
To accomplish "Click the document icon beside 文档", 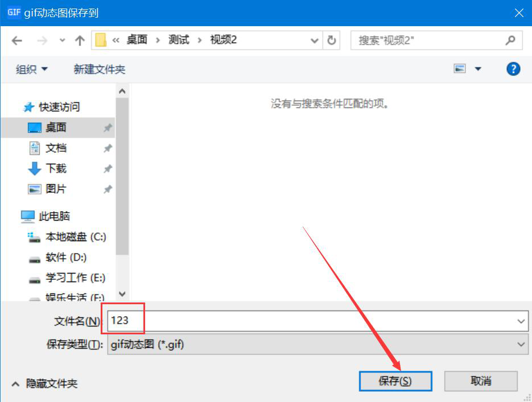I will (34, 148).
